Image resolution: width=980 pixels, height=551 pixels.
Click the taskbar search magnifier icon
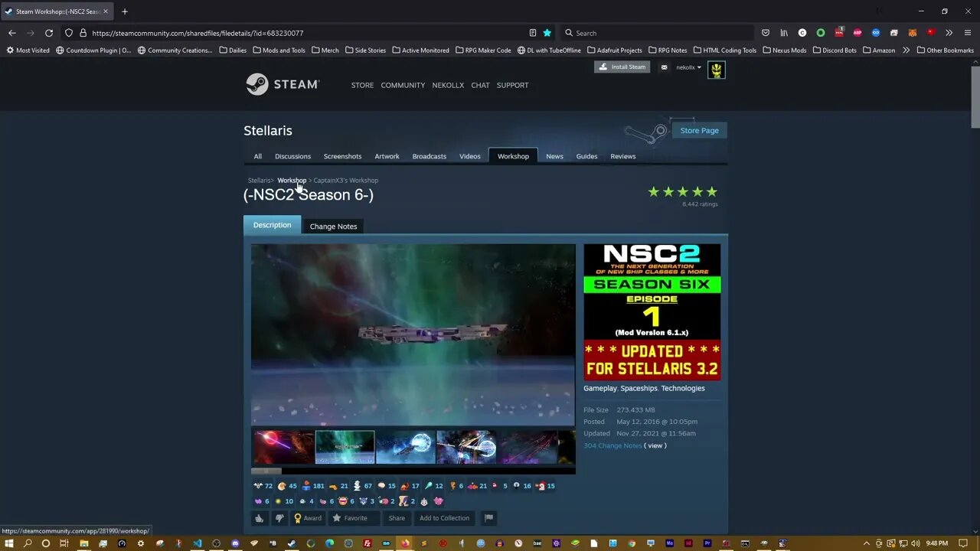click(28, 543)
